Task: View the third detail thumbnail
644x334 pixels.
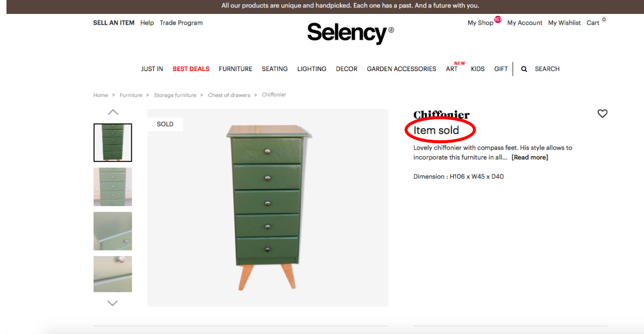Action: tap(113, 231)
